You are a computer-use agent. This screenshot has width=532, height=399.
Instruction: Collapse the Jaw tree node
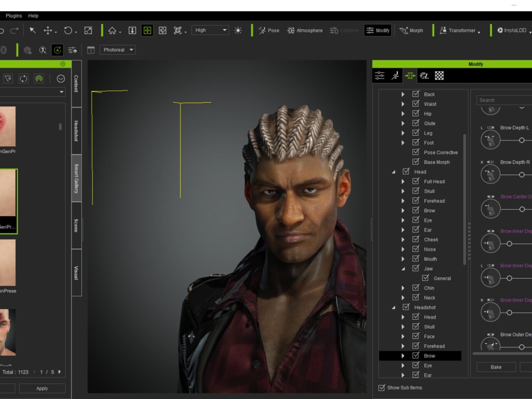[403, 269]
